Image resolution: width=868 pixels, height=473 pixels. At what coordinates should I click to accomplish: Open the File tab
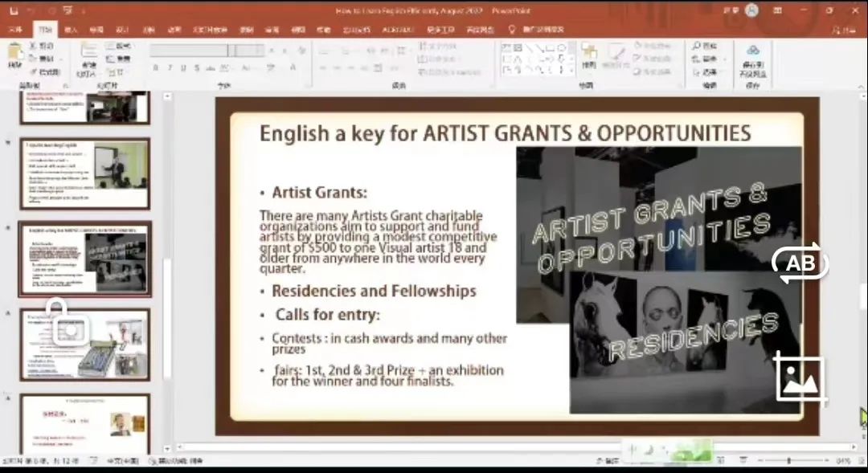(x=15, y=29)
